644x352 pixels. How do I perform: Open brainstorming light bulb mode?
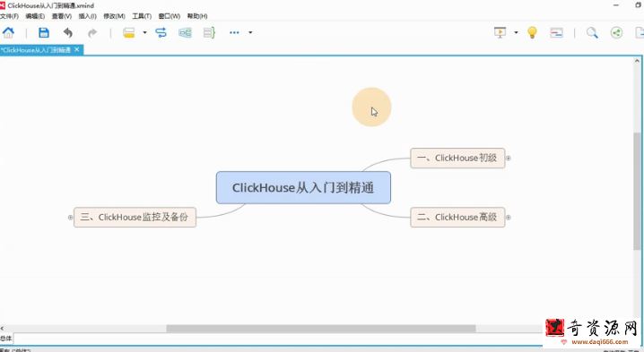(532, 33)
